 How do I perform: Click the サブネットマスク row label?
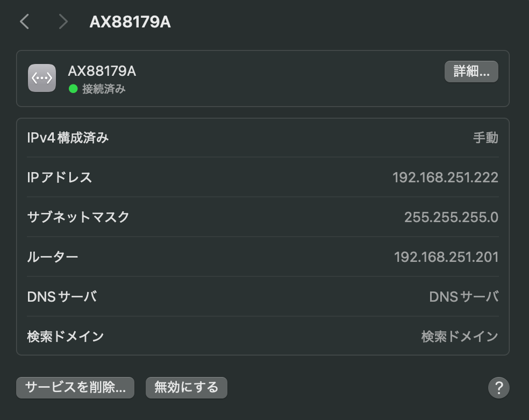coord(78,217)
